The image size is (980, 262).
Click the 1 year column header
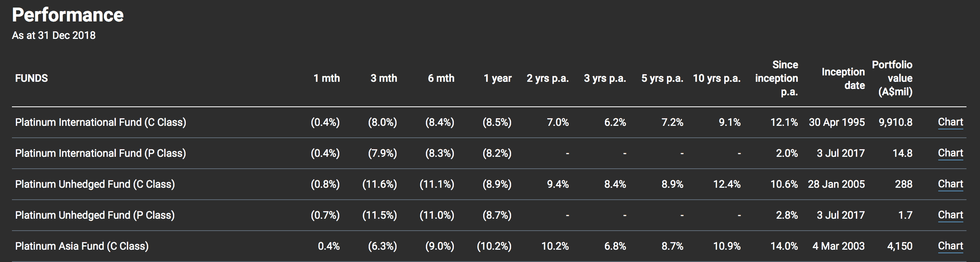click(x=498, y=78)
